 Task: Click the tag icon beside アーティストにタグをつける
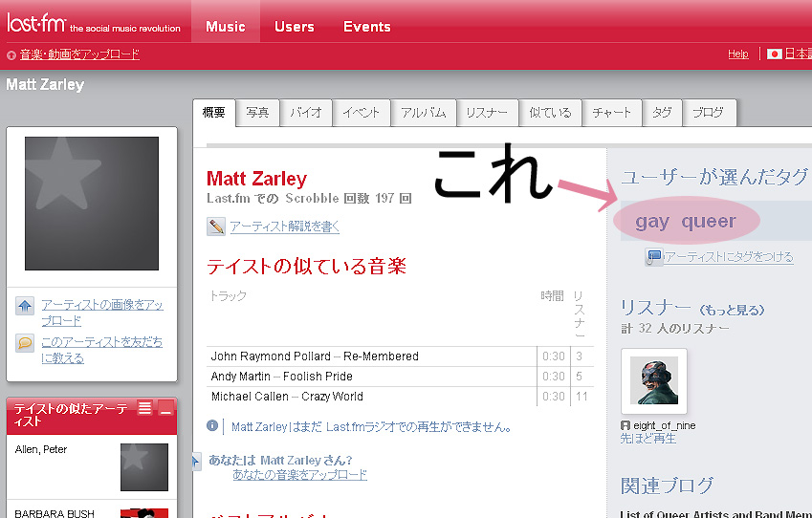653,257
